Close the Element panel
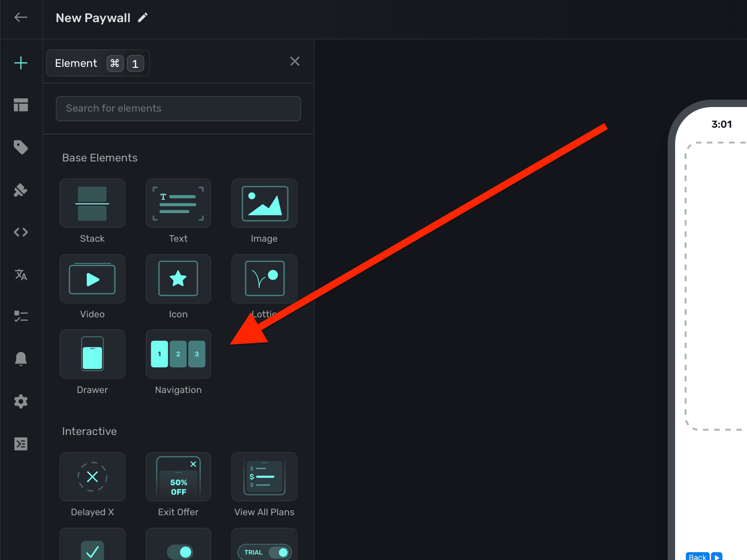Screen dimensions: 747x560 coord(295,61)
